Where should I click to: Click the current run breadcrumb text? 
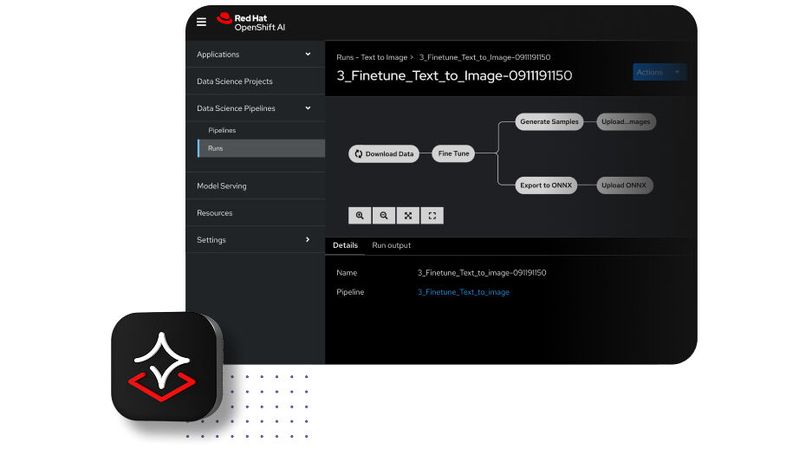(x=485, y=57)
